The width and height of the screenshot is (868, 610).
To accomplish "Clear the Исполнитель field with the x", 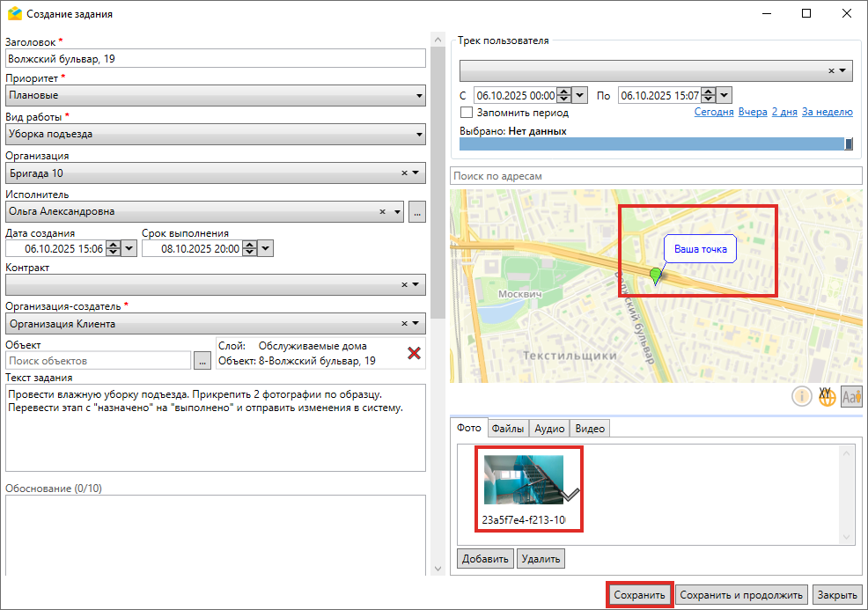I will (x=383, y=211).
